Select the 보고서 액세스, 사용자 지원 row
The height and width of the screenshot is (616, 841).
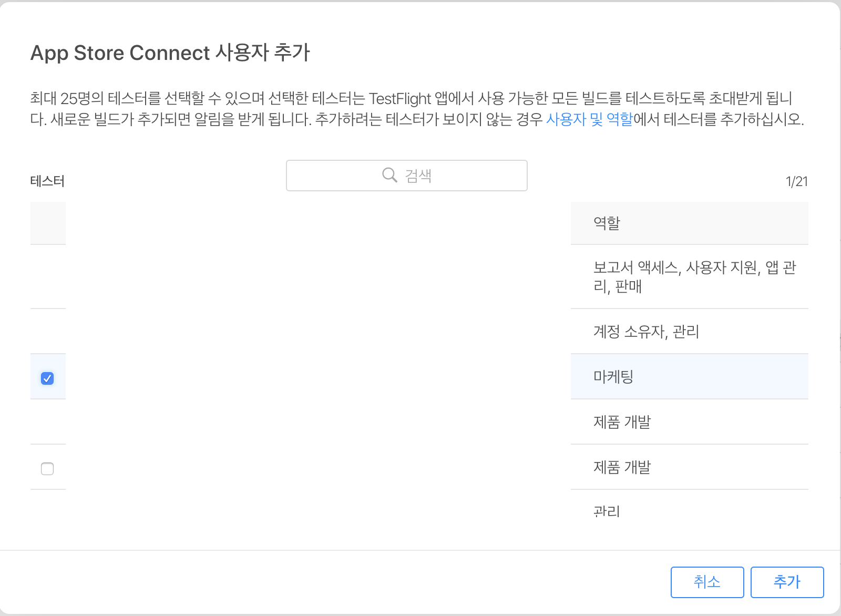689,276
